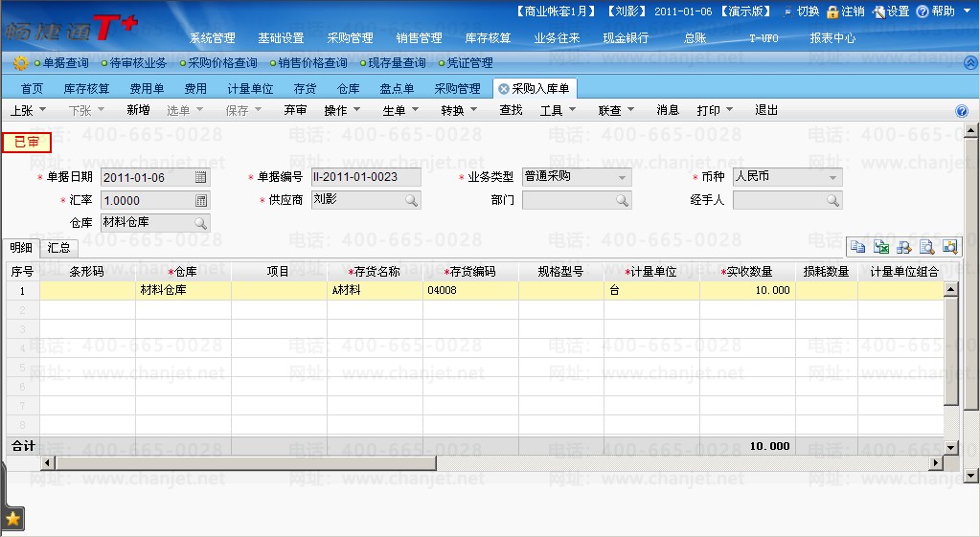Expand the 联查 dropdown menu
Viewport: 980px width, 537px height.
pyautogui.click(x=630, y=110)
